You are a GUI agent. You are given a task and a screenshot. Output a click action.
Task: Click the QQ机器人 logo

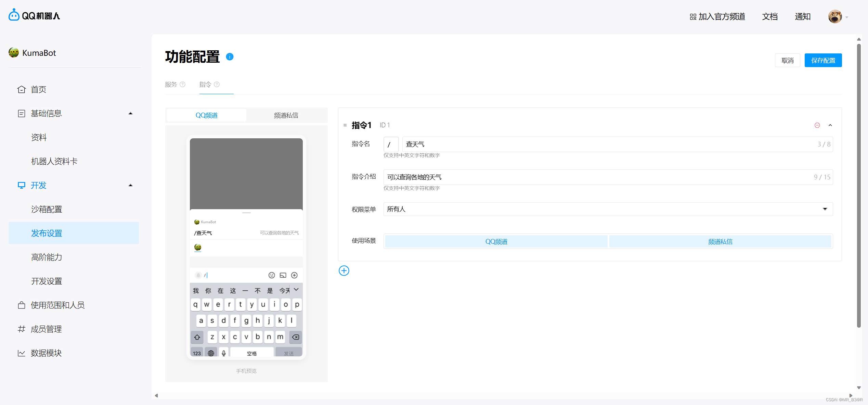(x=34, y=15)
